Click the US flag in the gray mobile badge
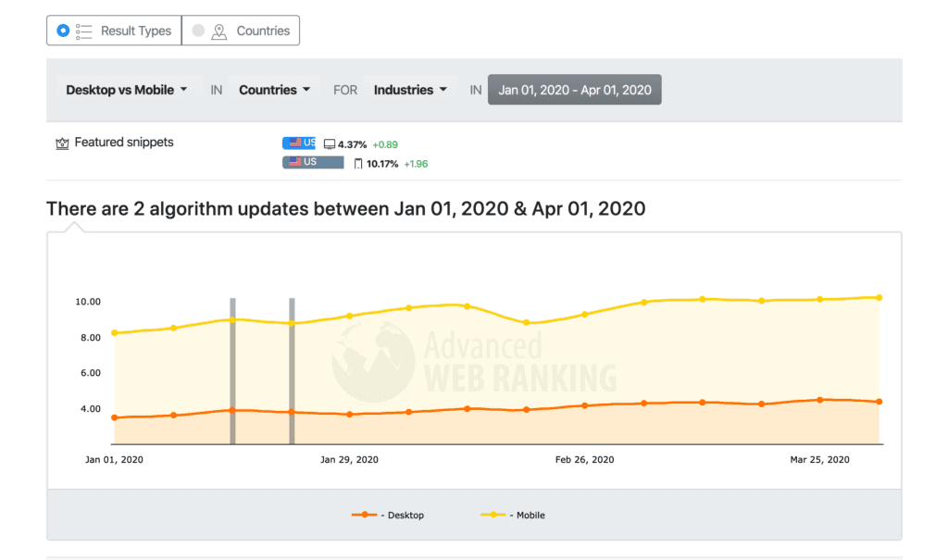This screenshot has width=948, height=560. 295,161
